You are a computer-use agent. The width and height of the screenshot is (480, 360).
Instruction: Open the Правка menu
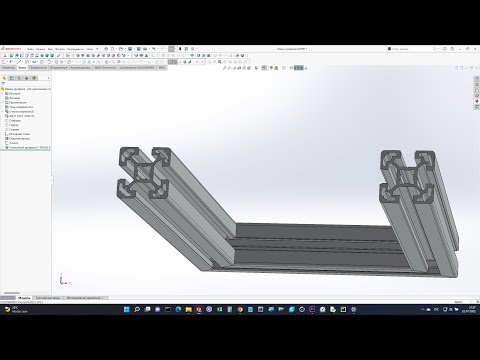point(40,49)
